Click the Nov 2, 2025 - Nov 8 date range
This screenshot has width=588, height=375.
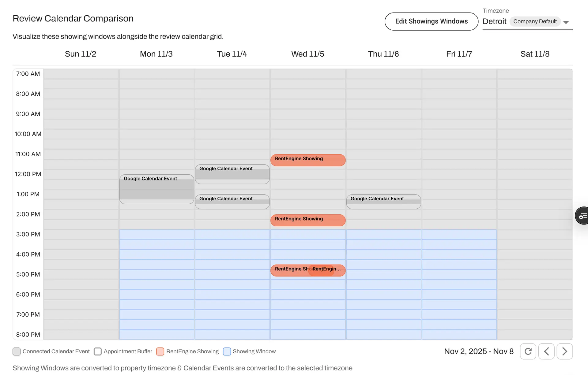[x=479, y=351]
